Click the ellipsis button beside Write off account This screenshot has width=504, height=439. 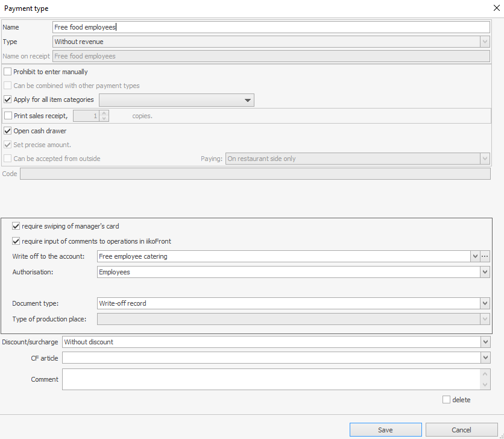[485, 256]
